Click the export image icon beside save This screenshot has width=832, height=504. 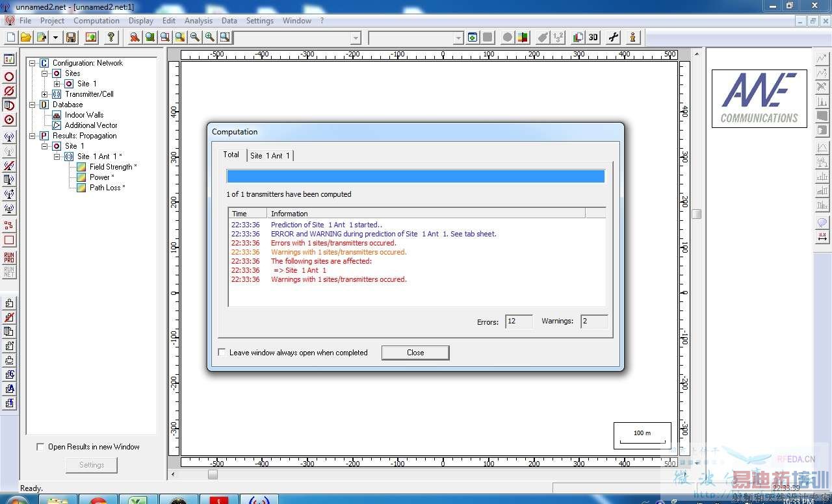point(90,38)
